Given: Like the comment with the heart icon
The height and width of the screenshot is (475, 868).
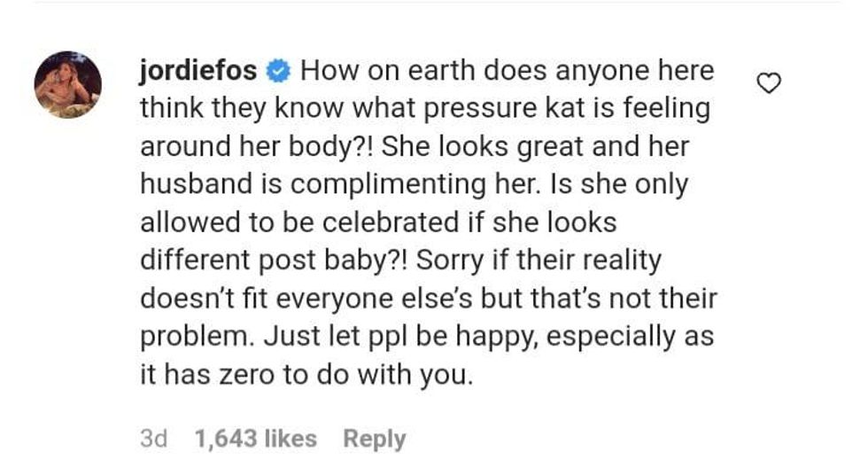Looking at the screenshot, I should tap(770, 84).
